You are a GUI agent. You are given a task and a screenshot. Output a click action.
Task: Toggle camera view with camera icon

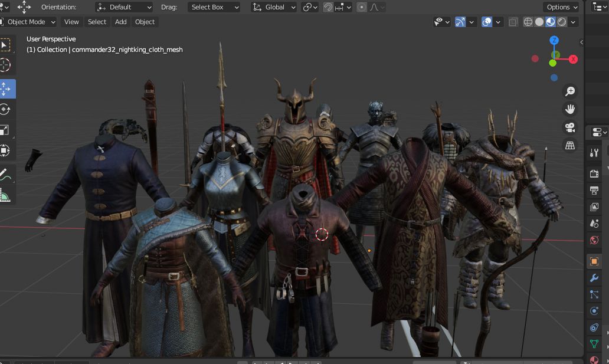570,127
